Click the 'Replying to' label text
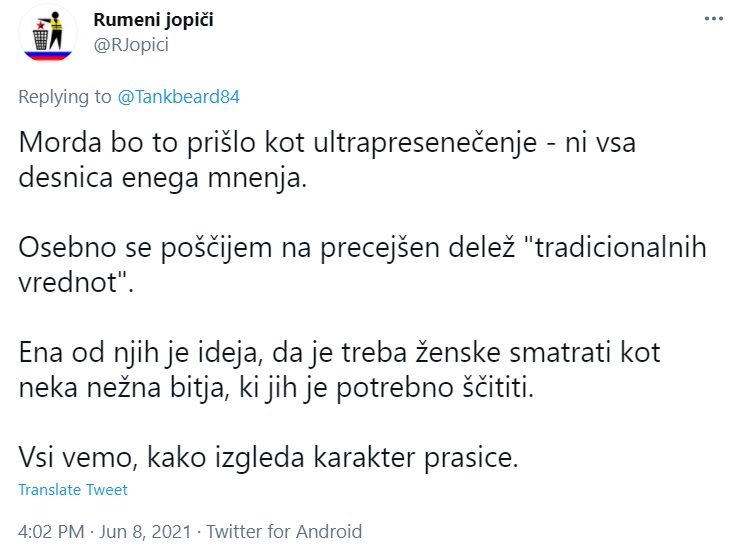741x556 pixels. [65, 97]
